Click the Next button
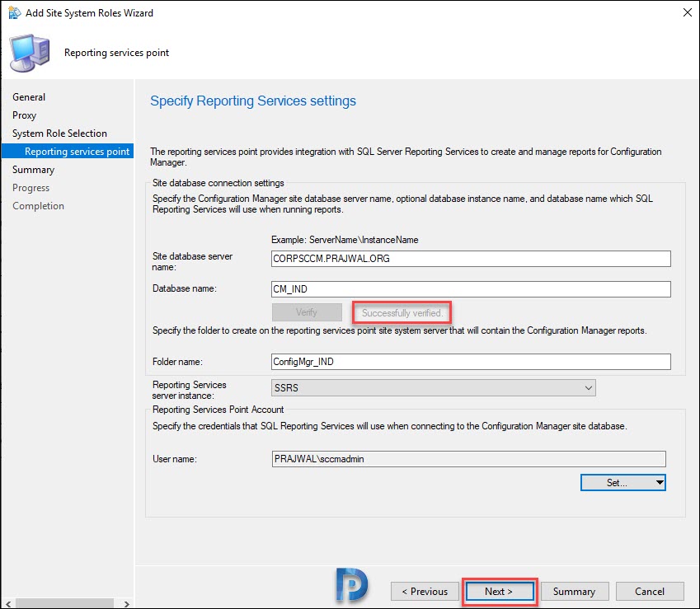This screenshot has width=700, height=609. point(499,592)
